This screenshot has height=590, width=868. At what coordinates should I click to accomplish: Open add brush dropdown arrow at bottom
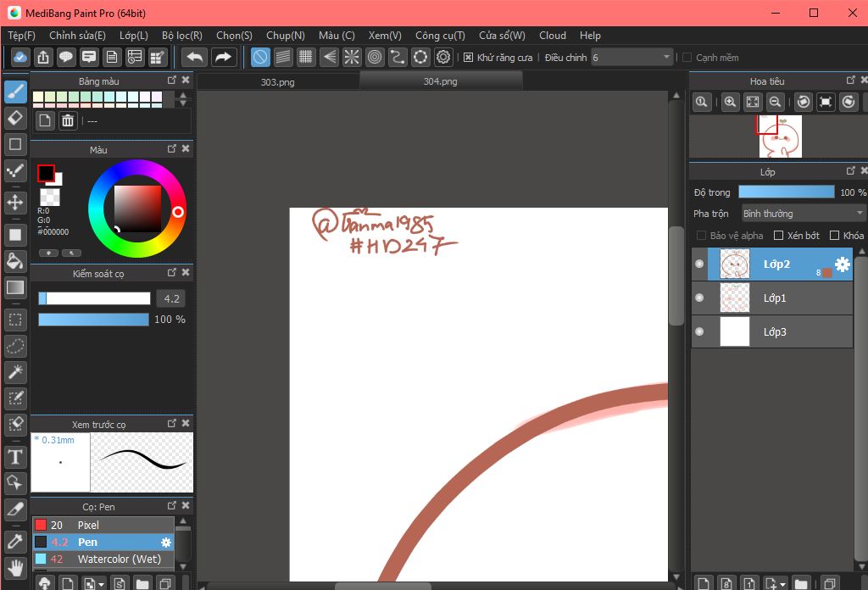coord(102,584)
